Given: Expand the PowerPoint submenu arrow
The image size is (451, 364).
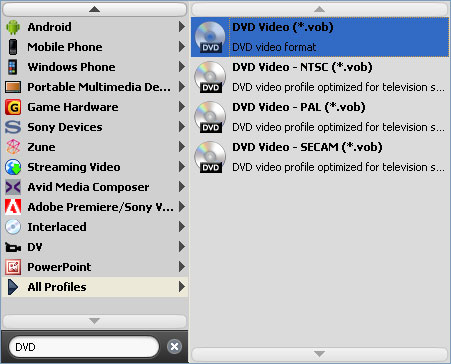Looking at the screenshot, I should (x=182, y=267).
